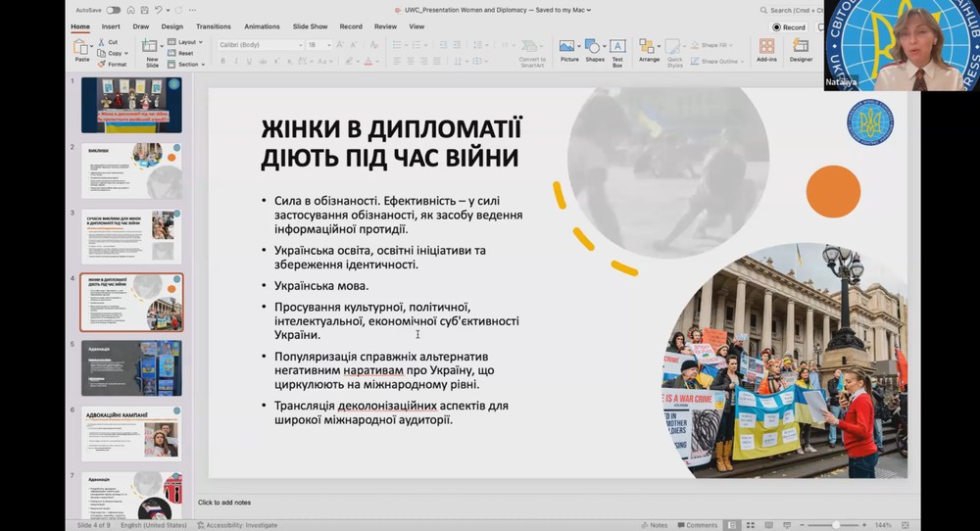Screen dimensions: 980x531
Task: Expand the New Slide dropdown arrow
Action: (x=160, y=46)
